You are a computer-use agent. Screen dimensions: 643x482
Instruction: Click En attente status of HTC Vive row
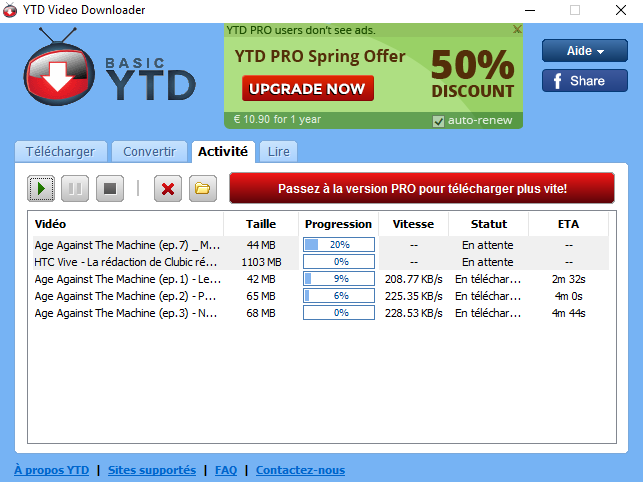(488, 262)
